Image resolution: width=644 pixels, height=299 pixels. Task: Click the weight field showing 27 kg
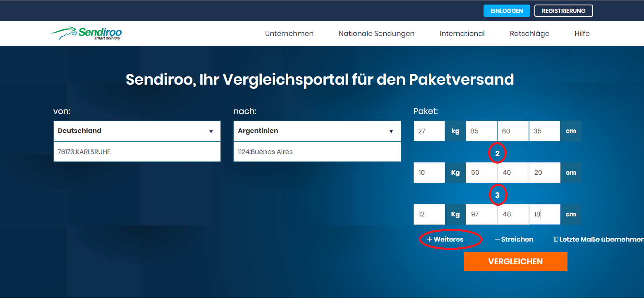(x=429, y=131)
